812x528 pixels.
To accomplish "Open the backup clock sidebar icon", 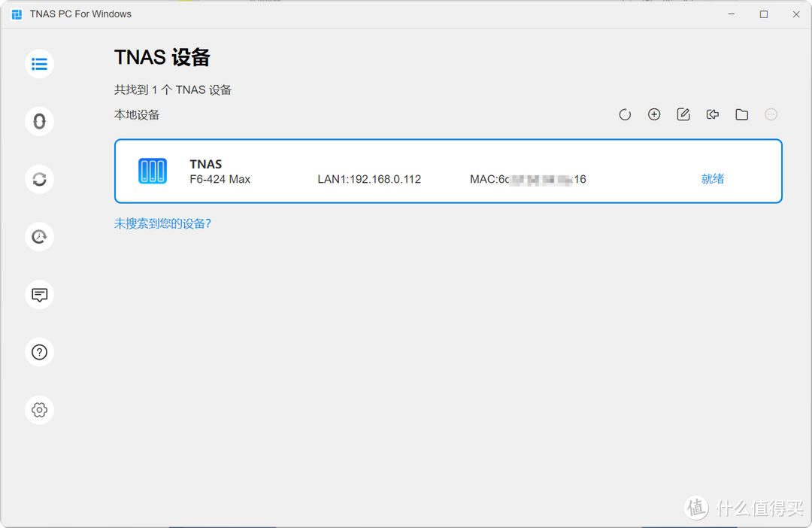I will [x=39, y=237].
